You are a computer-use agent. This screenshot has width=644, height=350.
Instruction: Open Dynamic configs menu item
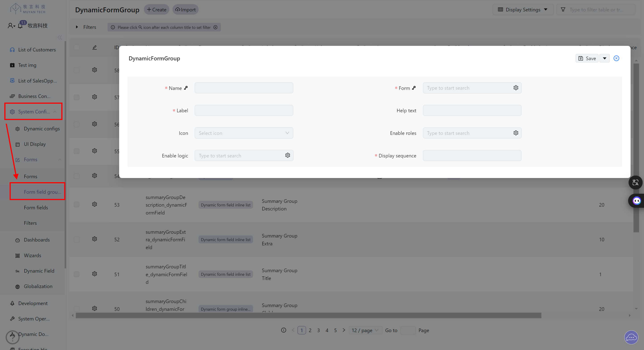point(42,129)
